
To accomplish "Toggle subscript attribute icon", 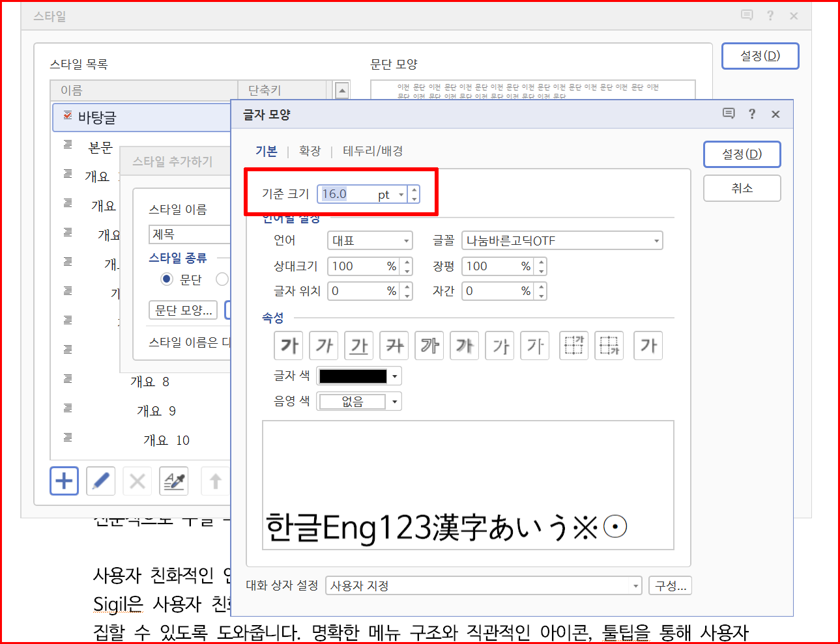I will [x=609, y=346].
